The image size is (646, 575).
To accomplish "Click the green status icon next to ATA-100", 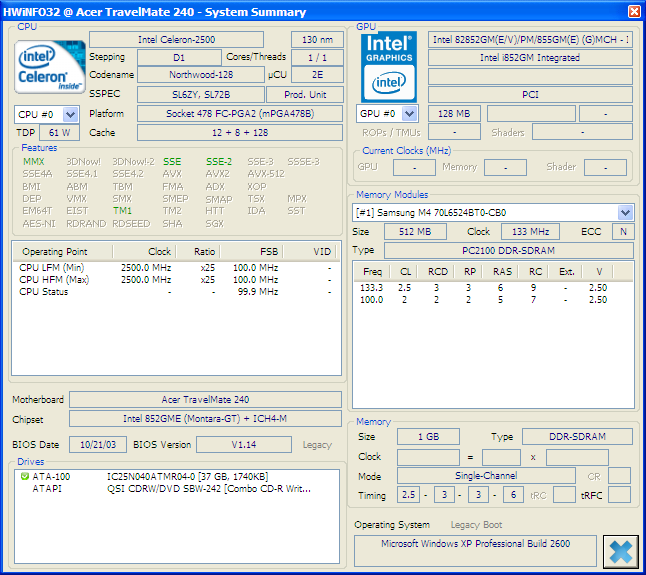I will click(x=24, y=477).
